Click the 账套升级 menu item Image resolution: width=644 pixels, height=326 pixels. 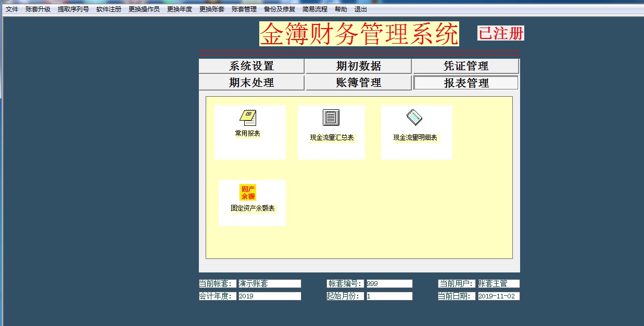tap(38, 9)
